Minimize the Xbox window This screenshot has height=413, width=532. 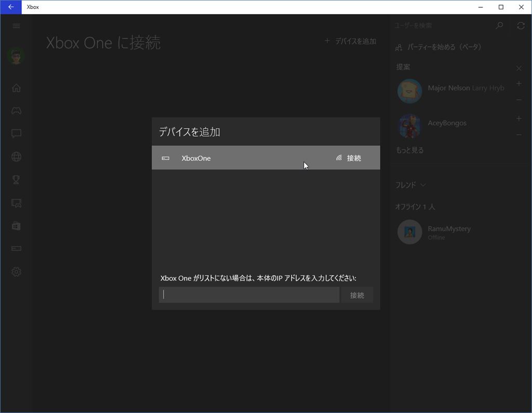481,7
